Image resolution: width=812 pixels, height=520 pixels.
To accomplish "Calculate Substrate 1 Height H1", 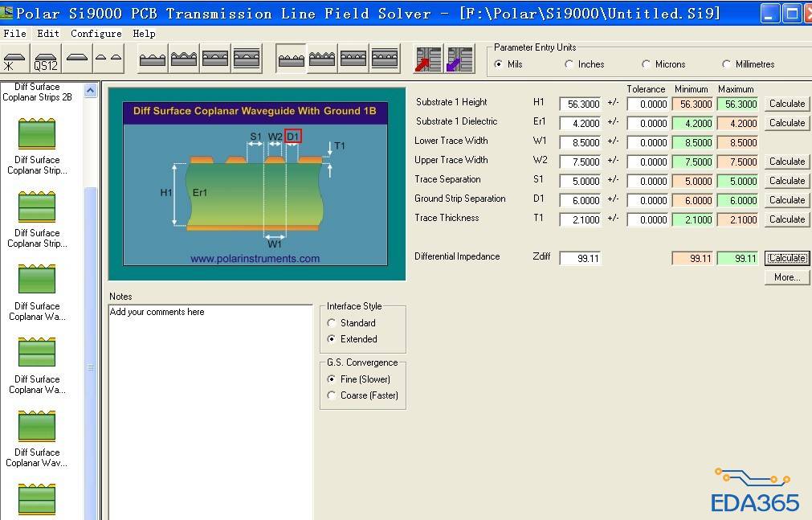I will (x=787, y=104).
